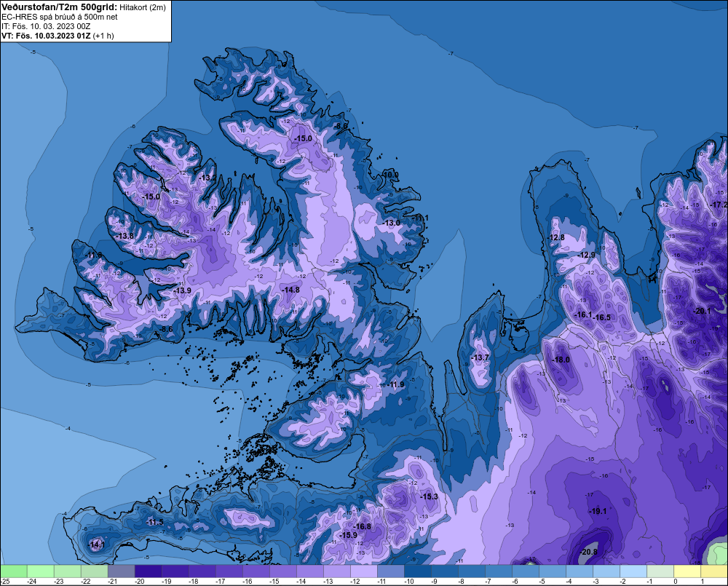728x586 pixels.
Task: Select the -16.1 temperature value
Action: pos(583,314)
